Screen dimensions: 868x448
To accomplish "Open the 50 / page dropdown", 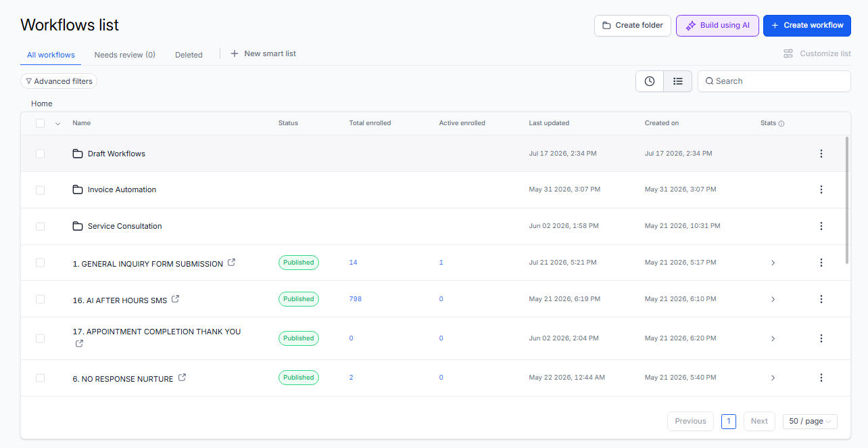I will pos(810,421).
